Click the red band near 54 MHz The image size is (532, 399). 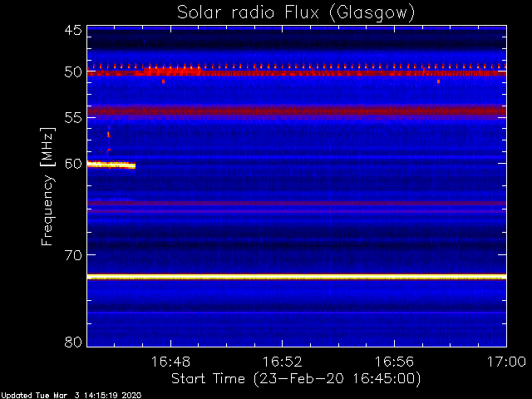coord(297,111)
